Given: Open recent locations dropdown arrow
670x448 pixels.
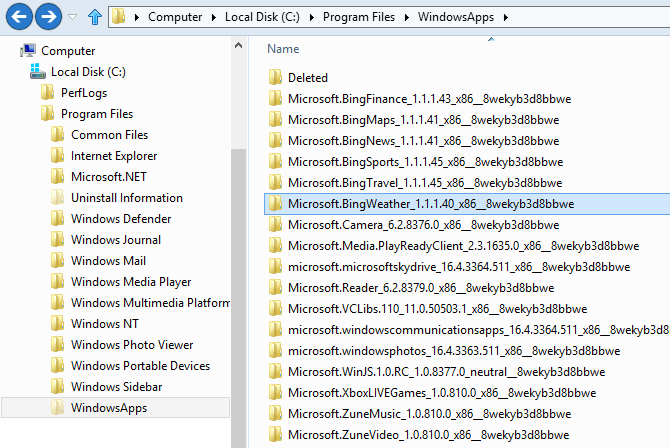Looking at the screenshot, I should 73,17.
